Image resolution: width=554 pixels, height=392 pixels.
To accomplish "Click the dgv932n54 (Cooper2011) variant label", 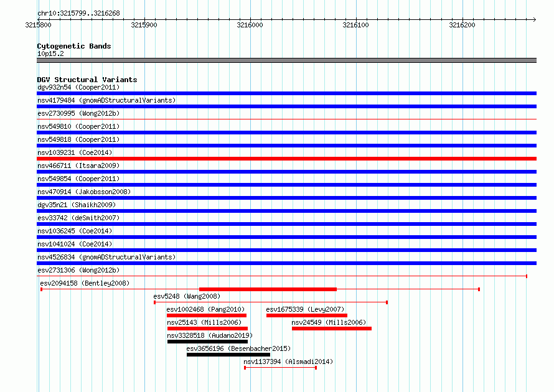I will pos(78,87).
